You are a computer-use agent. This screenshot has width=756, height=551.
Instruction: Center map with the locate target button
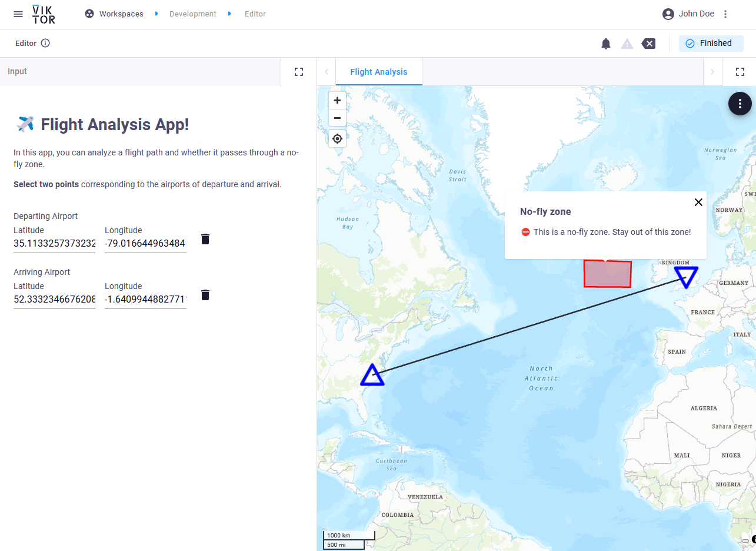click(337, 139)
